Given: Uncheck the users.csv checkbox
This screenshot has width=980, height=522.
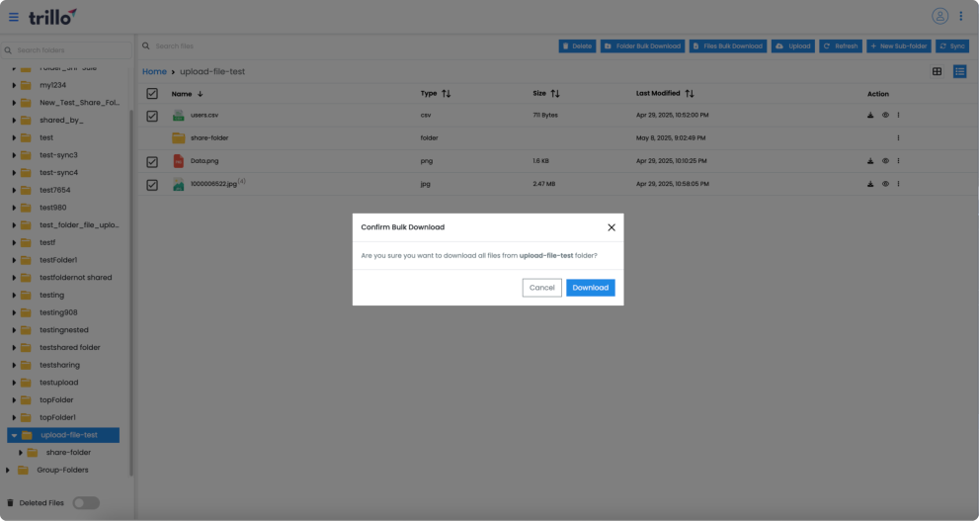Looking at the screenshot, I should [x=152, y=117].
